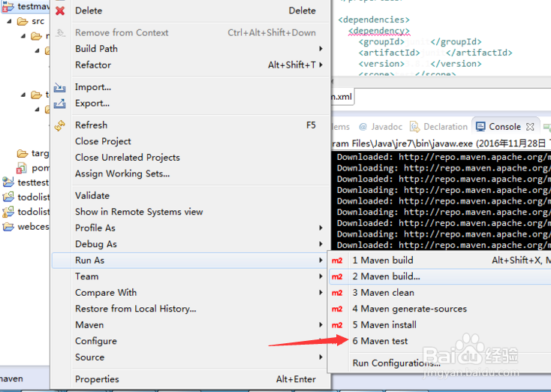Click the src folder icon
551x392 pixels.
click(x=23, y=22)
